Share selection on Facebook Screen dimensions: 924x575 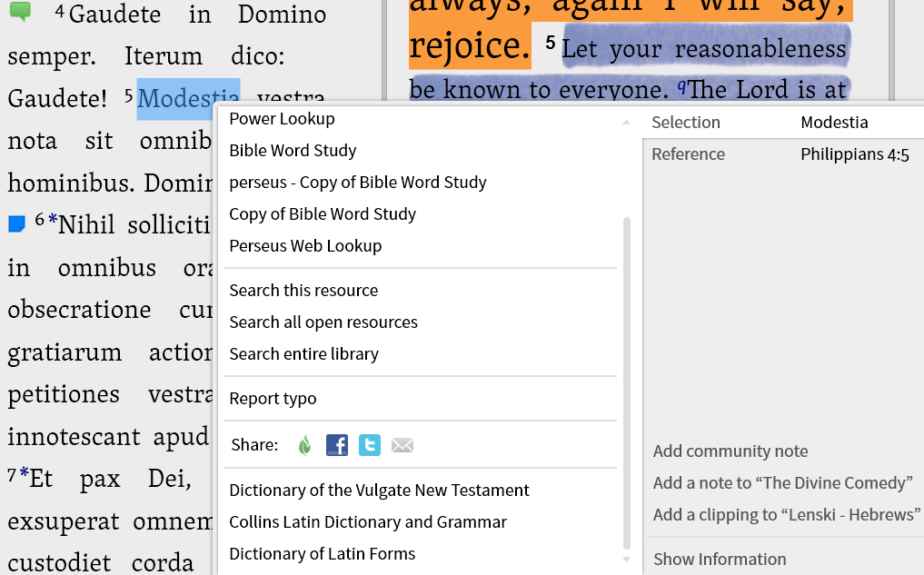[x=337, y=445]
